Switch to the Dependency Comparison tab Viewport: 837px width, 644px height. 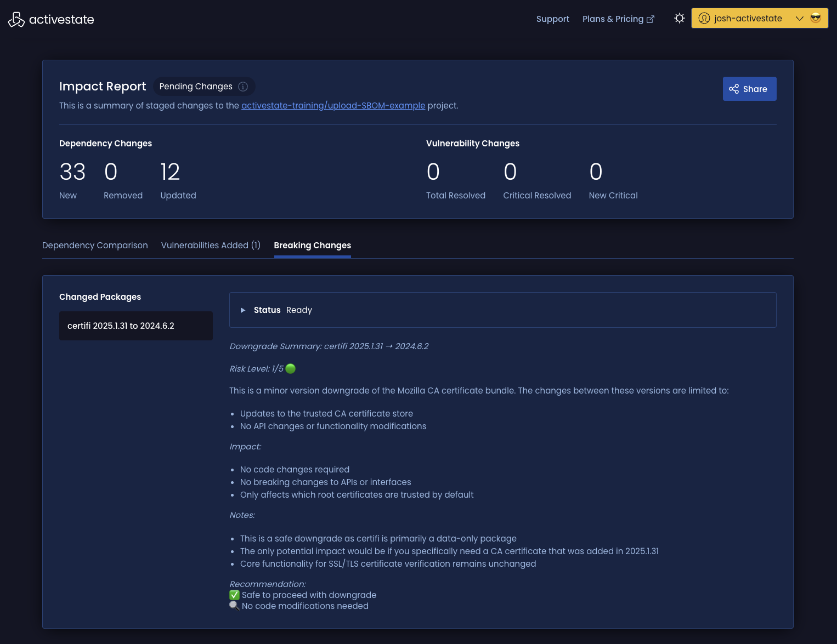point(95,246)
